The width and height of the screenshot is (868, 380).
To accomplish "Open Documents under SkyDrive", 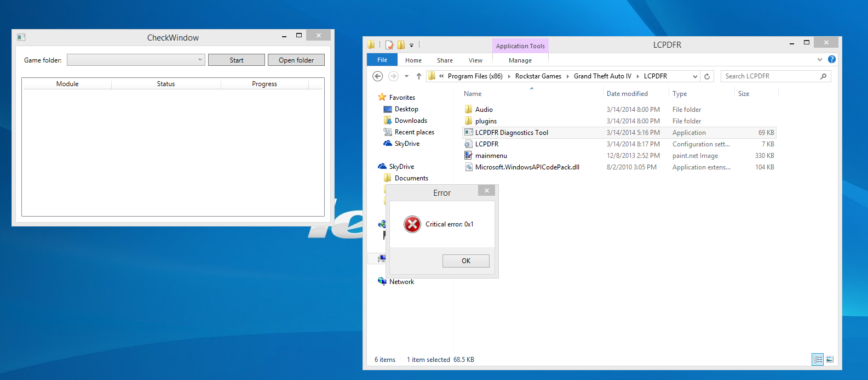I will [411, 178].
